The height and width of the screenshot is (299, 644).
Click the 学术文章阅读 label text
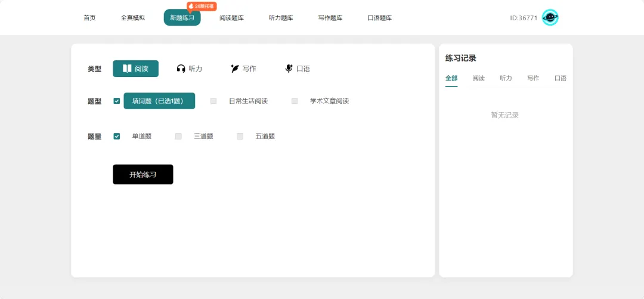[x=329, y=101]
